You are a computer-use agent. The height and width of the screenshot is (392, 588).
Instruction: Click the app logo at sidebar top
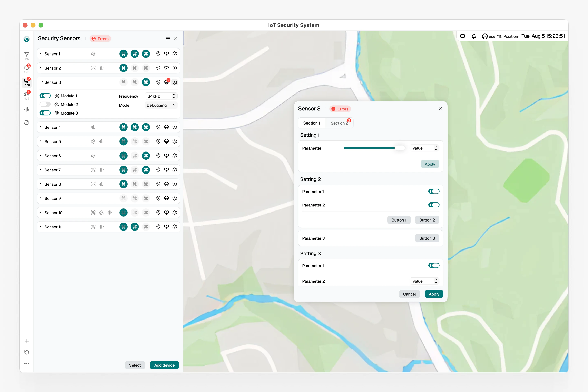[x=27, y=39]
